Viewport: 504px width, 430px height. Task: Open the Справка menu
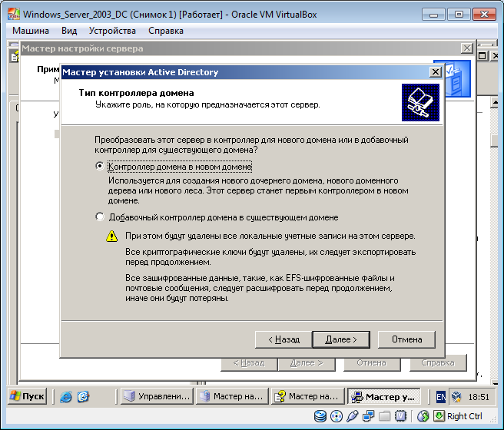[166, 31]
